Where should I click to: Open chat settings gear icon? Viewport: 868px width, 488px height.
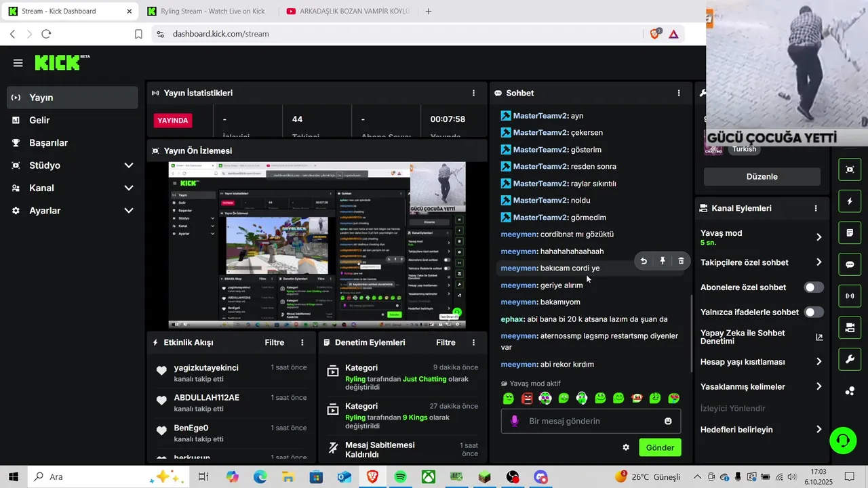626,447
